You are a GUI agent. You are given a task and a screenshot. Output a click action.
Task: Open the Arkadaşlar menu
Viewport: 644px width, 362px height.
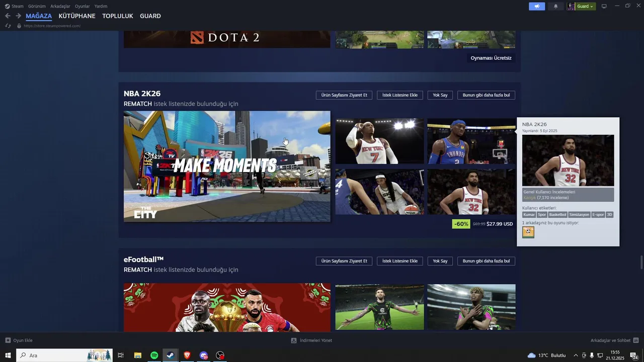[x=60, y=6]
